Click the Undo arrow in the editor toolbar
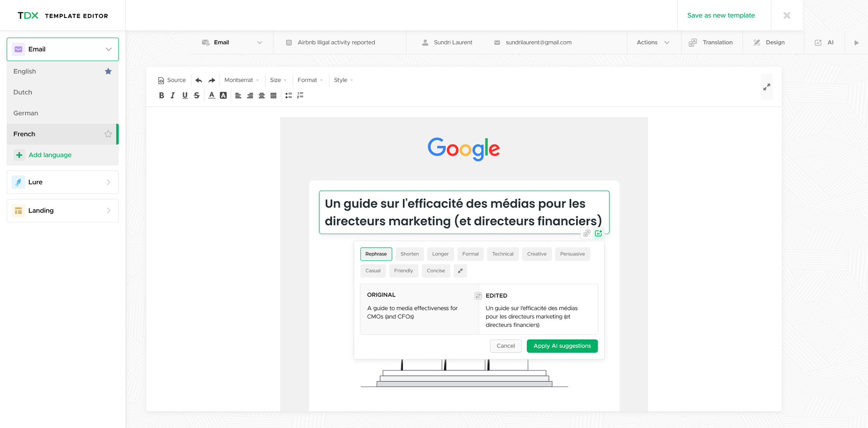This screenshot has width=868, height=428. coord(198,80)
